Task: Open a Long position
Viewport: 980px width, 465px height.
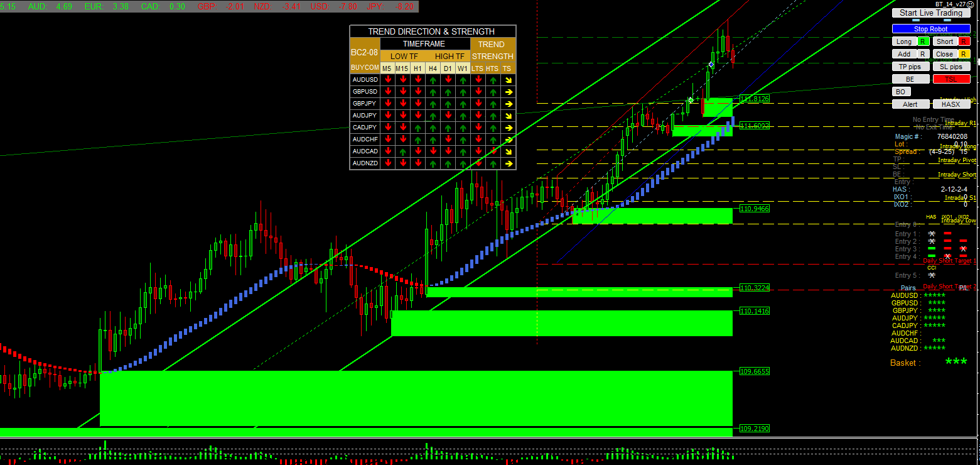Action: (904, 41)
